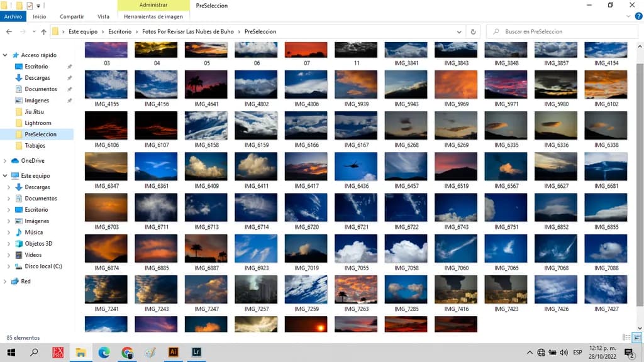The height and width of the screenshot is (362, 644).
Task: Launch FX Pro from the taskbar
Action: [58, 352]
